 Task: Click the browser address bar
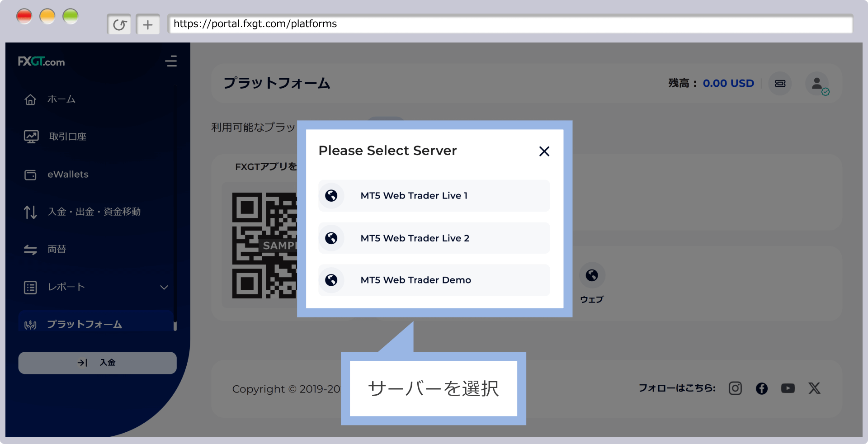pyautogui.click(x=510, y=24)
